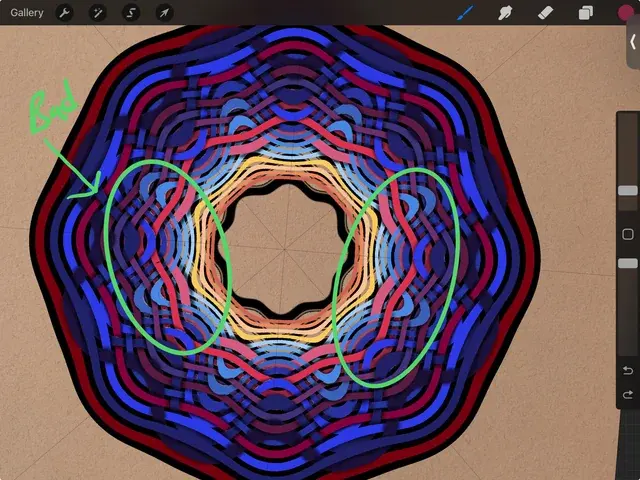Adjust the brush opacity slider handle
The image size is (640, 480).
(628, 263)
